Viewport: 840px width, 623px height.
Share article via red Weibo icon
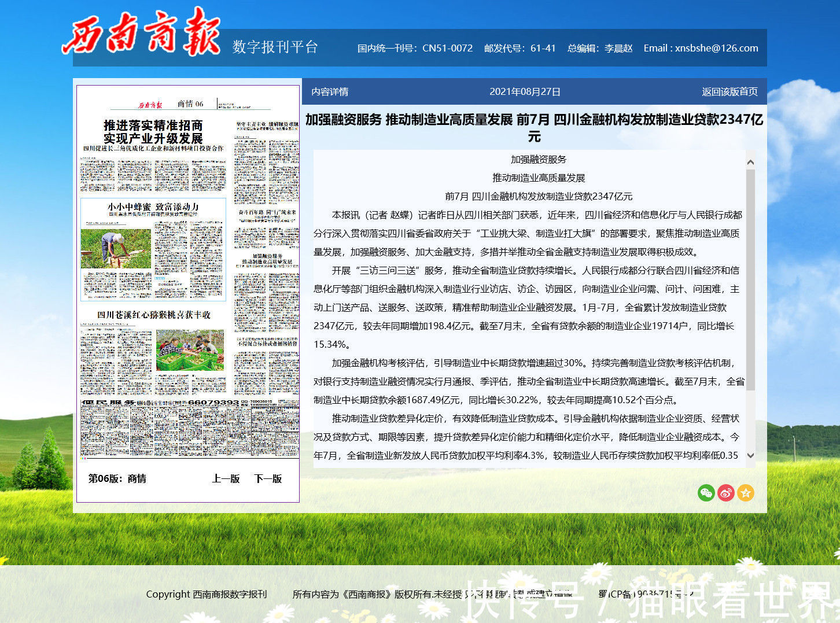(x=725, y=493)
